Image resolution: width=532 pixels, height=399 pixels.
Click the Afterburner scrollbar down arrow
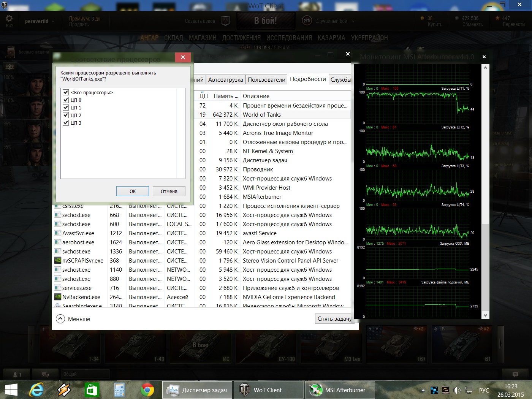point(485,315)
